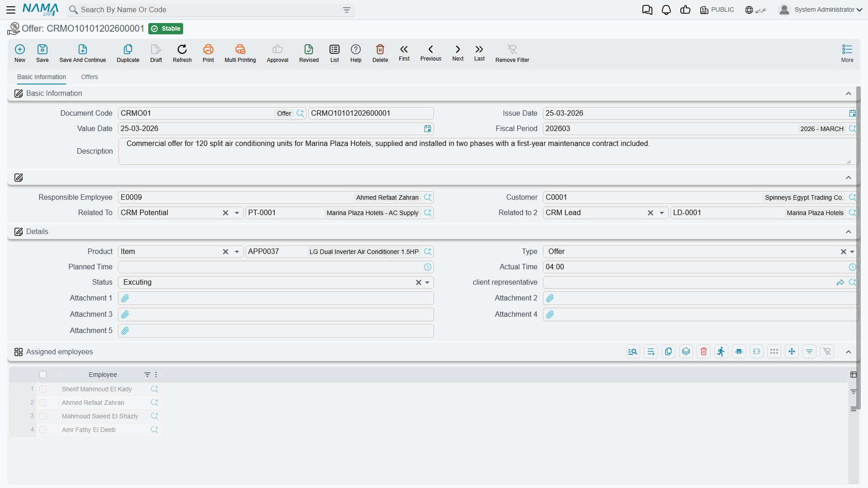Collapse the Basic Information section
This screenshot has height=488, width=868.
849,94
